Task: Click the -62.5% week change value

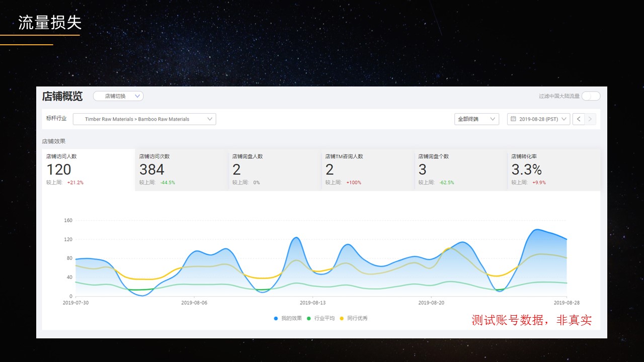Action: tap(447, 183)
